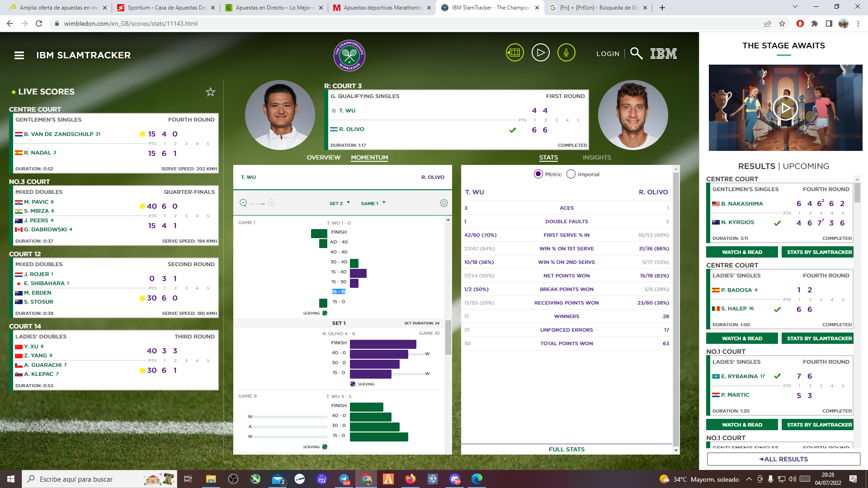Open a new browser tab

(x=662, y=8)
